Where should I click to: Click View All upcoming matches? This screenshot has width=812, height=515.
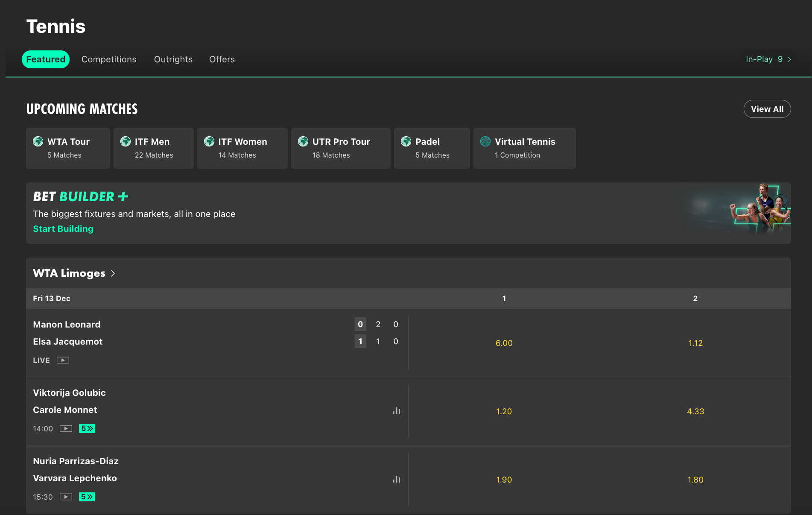click(x=767, y=109)
